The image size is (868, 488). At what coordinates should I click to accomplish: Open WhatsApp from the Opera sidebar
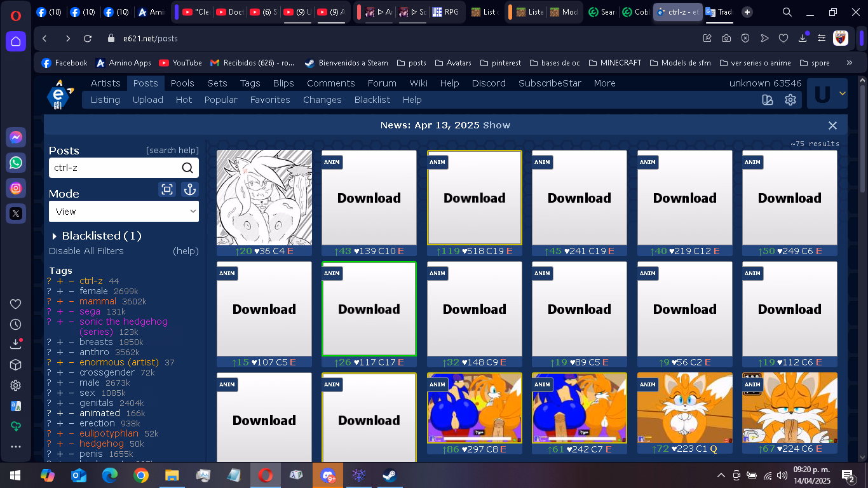tap(16, 163)
